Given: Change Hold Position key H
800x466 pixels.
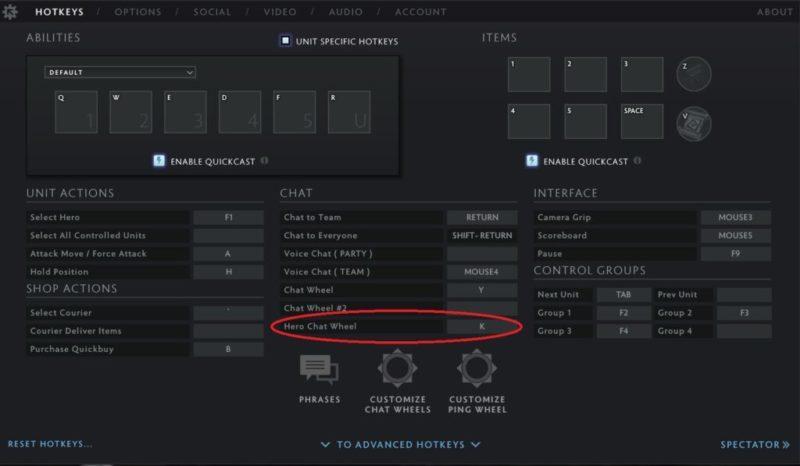Looking at the screenshot, I should pyautogui.click(x=228, y=272).
